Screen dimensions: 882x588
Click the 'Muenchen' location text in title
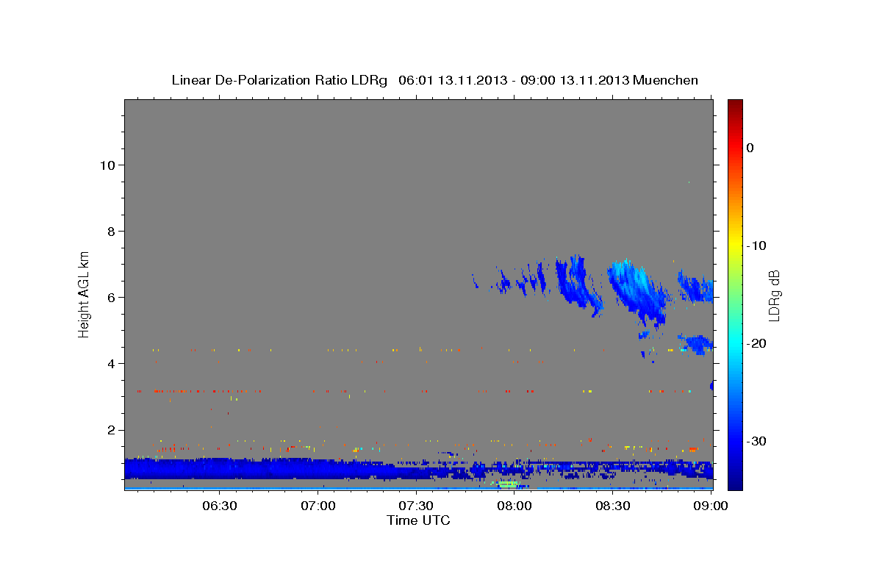[666, 80]
